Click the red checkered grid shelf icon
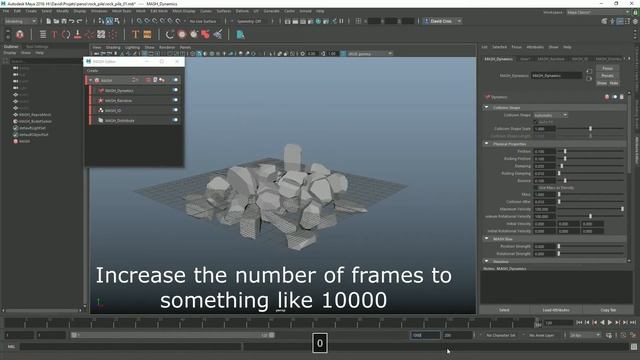The height and width of the screenshot is (360, 640). [101, 35]
